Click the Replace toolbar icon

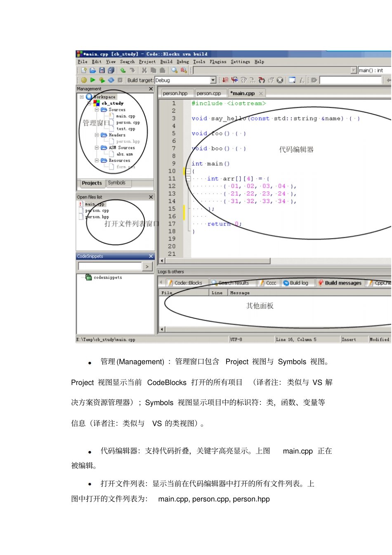tap(184, 71)
